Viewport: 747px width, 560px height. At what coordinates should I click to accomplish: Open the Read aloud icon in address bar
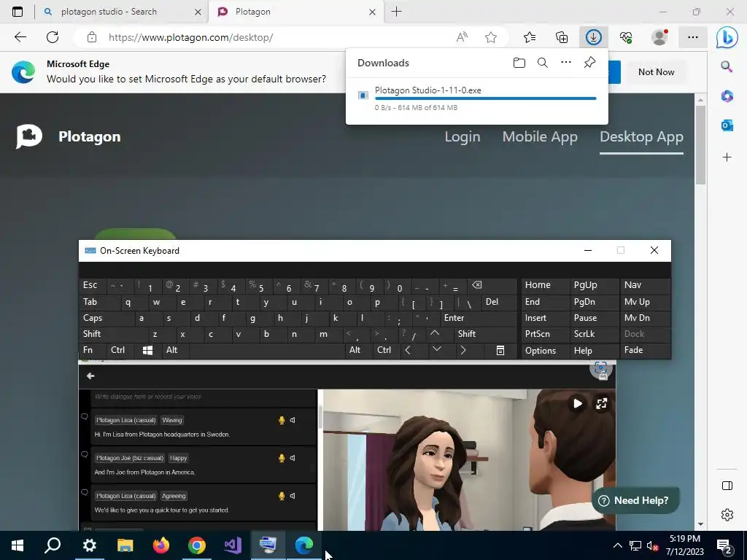tap(462, 37)
